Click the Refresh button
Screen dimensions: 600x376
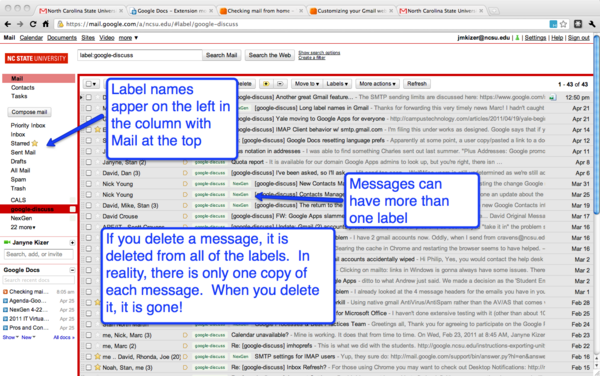[x=417, y=84]
